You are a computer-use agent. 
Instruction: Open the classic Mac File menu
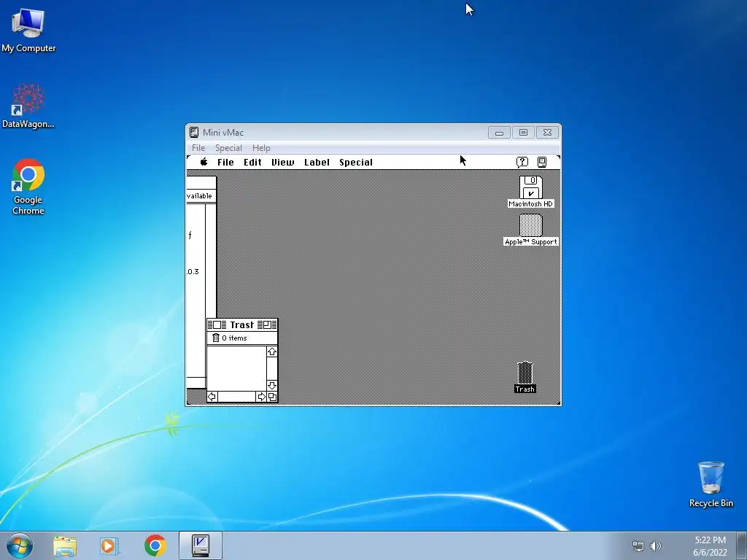point(225,163)
